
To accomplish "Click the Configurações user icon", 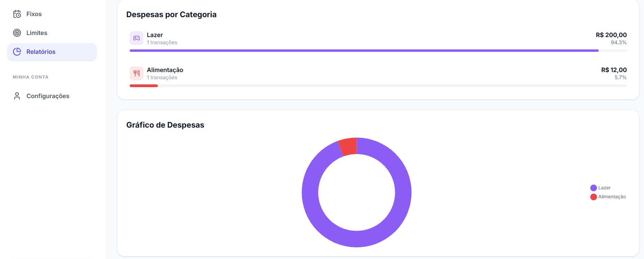I will tap(17, 96).
